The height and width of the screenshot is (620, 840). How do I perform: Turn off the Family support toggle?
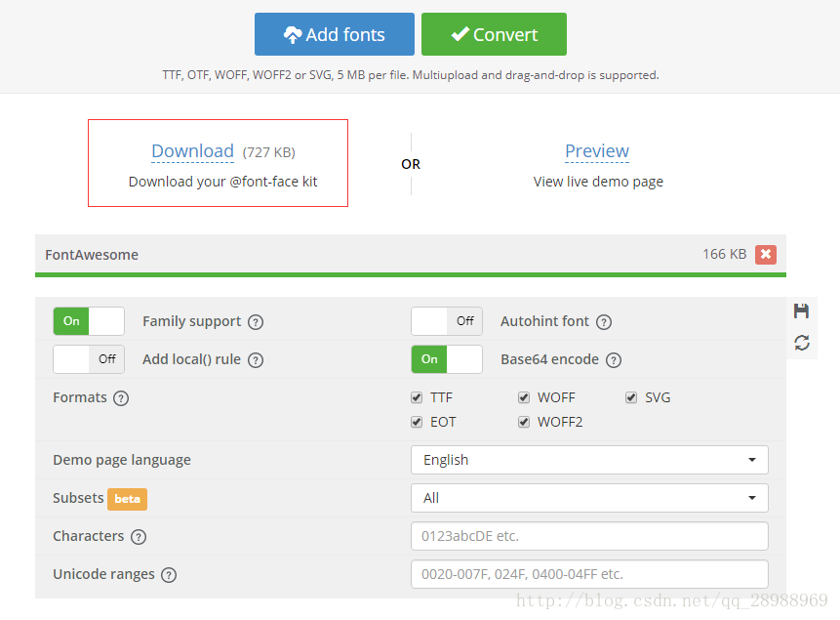point(89,321)
